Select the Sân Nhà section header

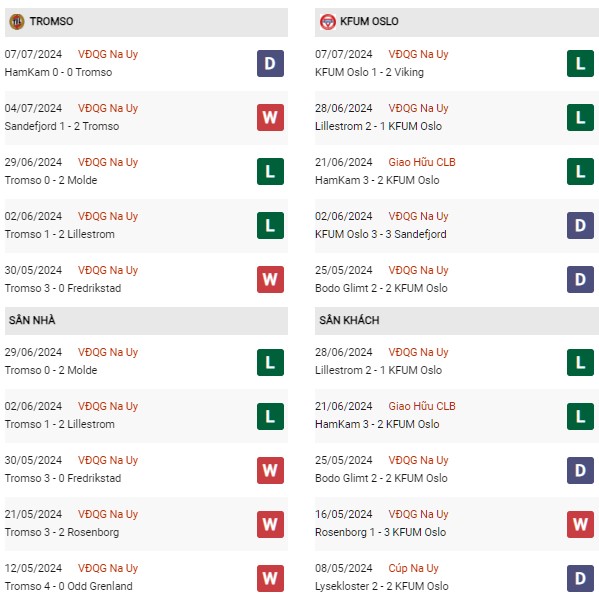tap(146, 321)
